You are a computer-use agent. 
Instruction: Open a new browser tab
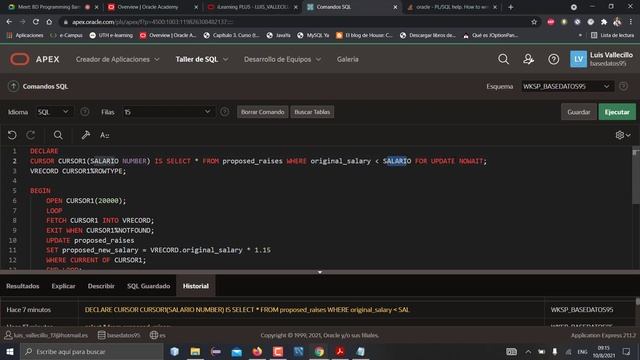coord(511,7)
